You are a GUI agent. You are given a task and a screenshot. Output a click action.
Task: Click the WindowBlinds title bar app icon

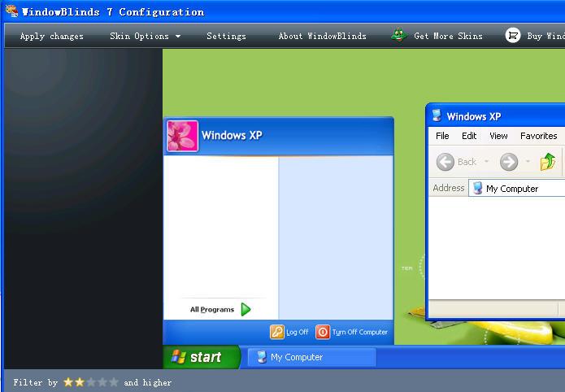pos(11,11)
